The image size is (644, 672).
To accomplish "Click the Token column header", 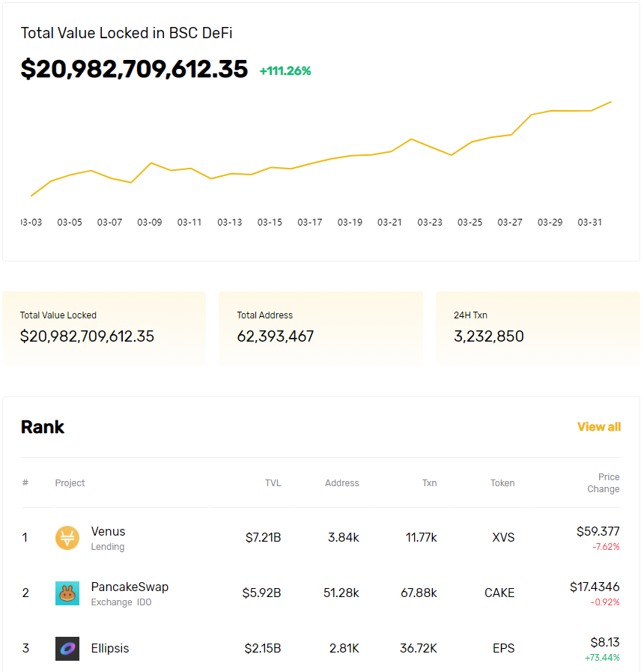I will (x=502, y=483).
